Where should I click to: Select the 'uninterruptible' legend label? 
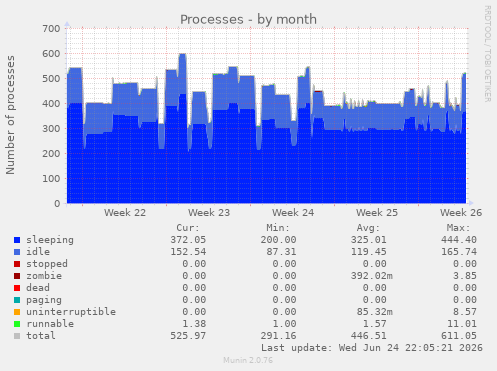tap(71, 312)
